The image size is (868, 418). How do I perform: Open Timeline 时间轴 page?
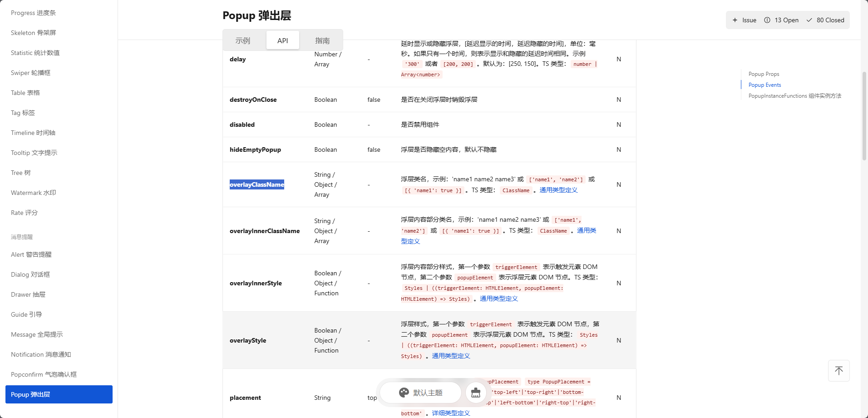[x=59, y=133]
